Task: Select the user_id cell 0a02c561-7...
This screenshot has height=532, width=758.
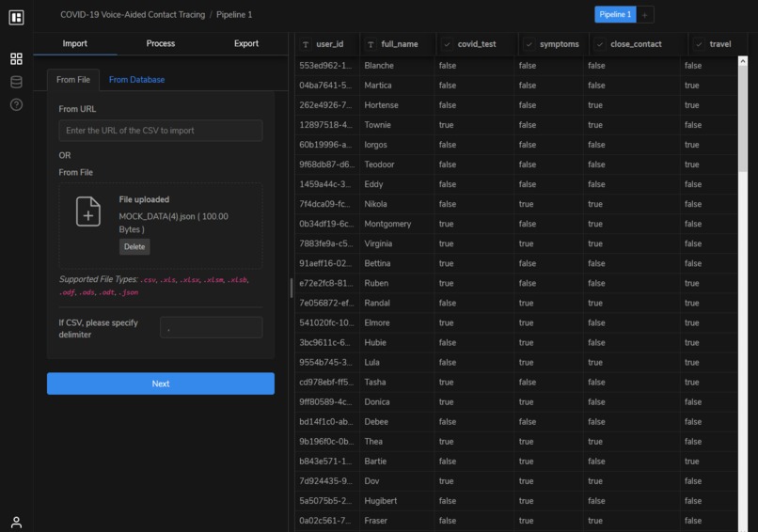Action: (x=325, y=522)
